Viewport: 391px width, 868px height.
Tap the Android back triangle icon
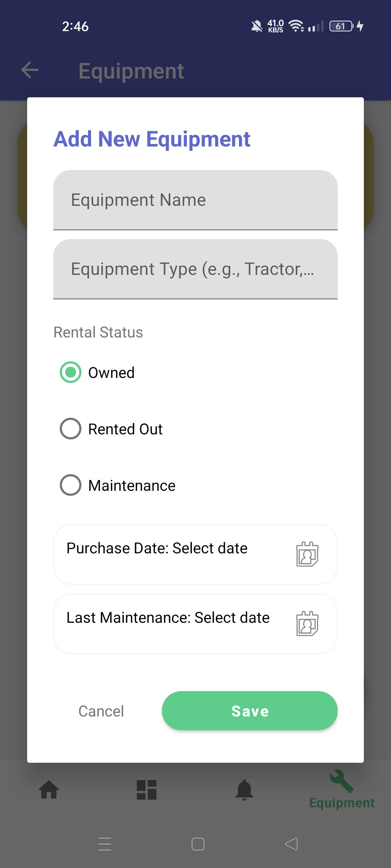pyautogui.click(x=291, y=844)
